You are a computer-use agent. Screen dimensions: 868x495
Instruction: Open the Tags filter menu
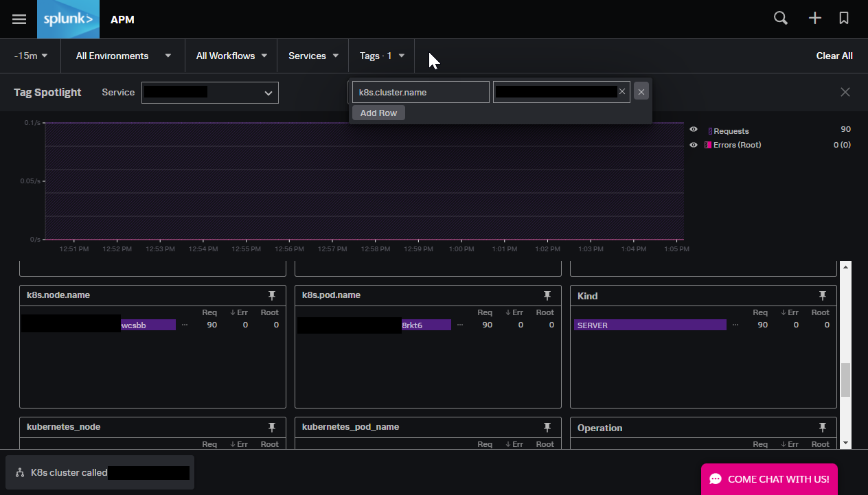[x=381, y=56]
